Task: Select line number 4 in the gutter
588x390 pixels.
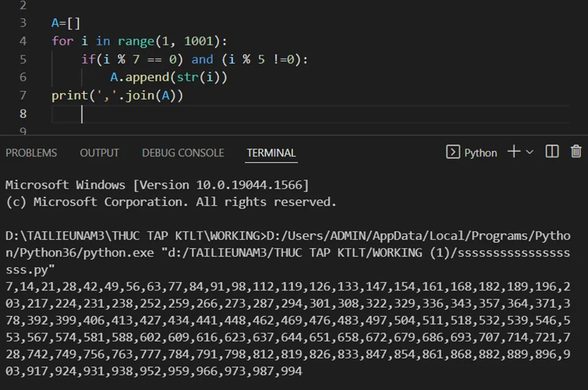Action: pos(23,41)
